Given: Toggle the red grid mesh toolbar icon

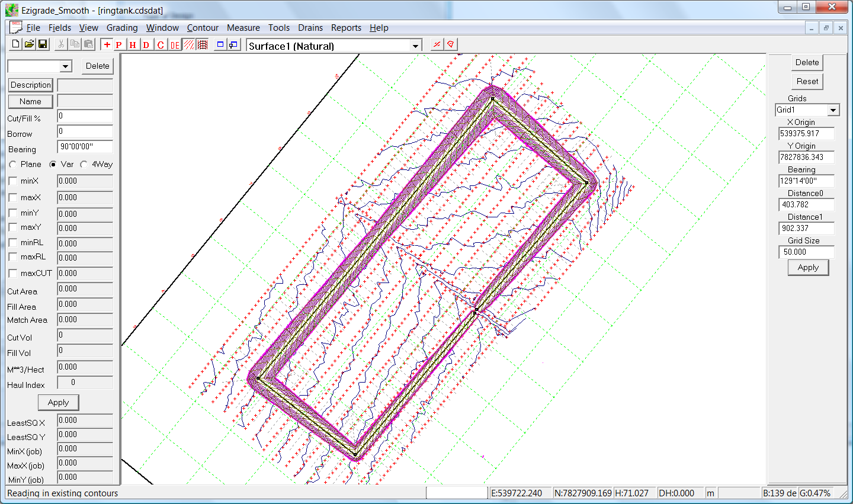Looking at the screenshot, I should (x=203, y=45).
